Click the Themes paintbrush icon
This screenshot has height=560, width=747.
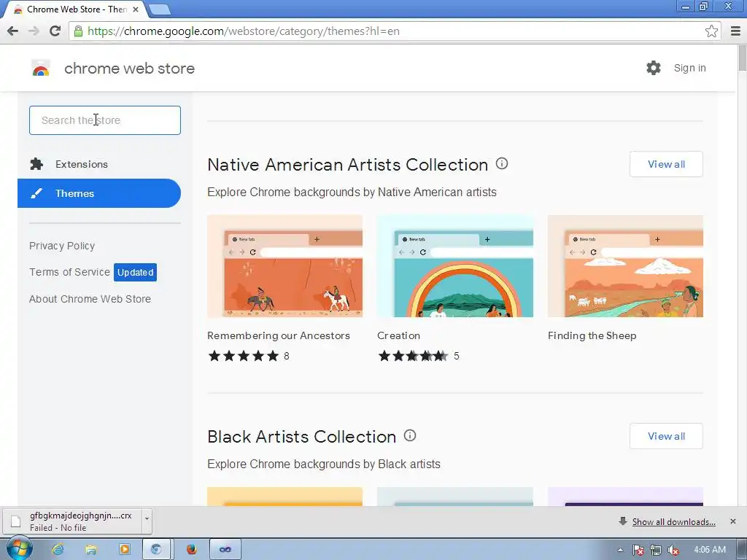coord(36,193)
